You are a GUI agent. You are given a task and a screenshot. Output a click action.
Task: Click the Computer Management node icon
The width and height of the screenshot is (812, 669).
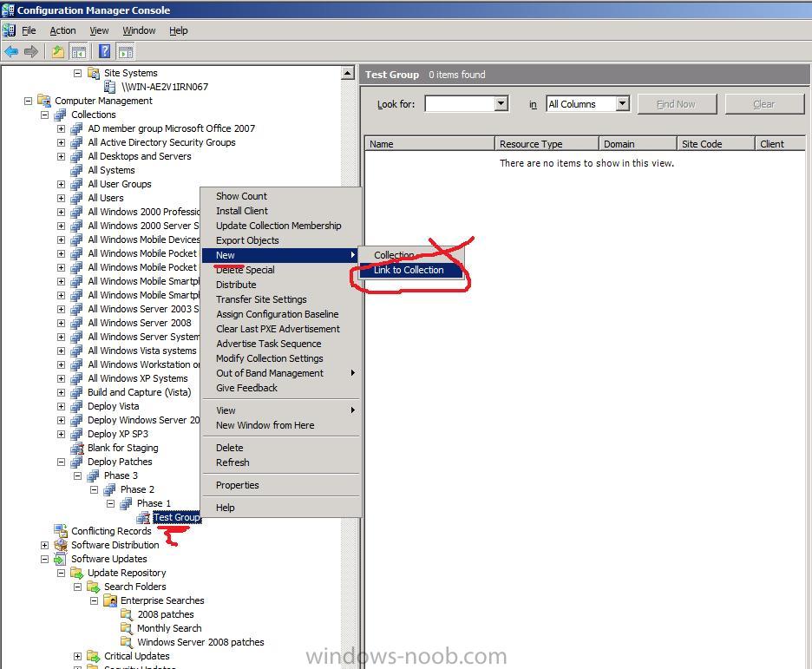[x=44, y=101]
